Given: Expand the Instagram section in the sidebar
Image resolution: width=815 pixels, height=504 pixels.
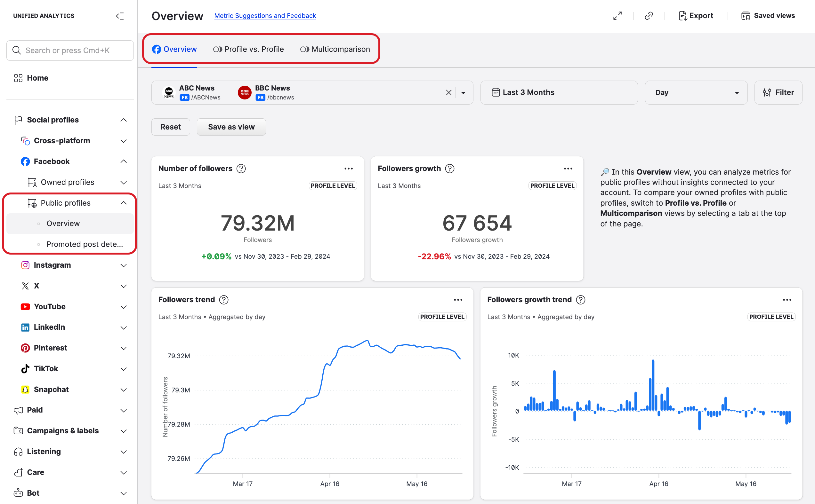Looking at the screenshot, I should (x=124, y=265).
